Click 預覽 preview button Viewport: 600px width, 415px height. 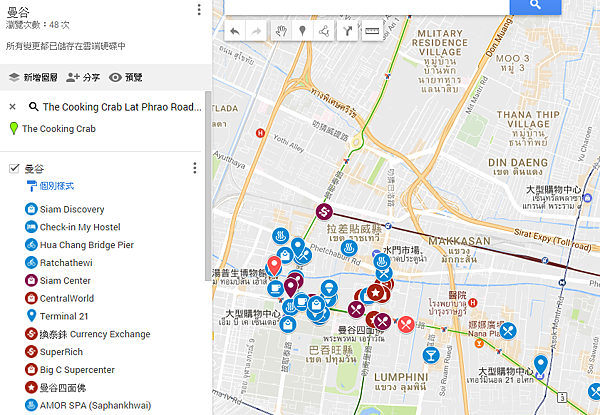point(126,77)
